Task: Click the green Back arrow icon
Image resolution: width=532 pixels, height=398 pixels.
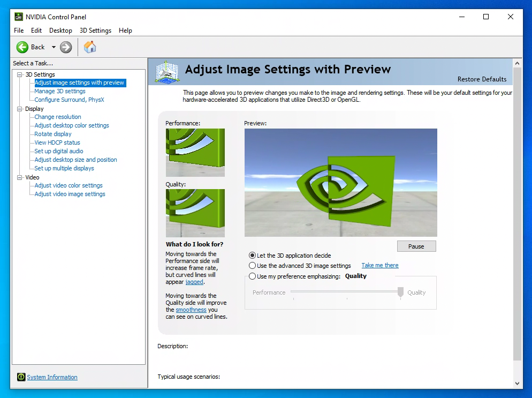Action: pos(22,47)
